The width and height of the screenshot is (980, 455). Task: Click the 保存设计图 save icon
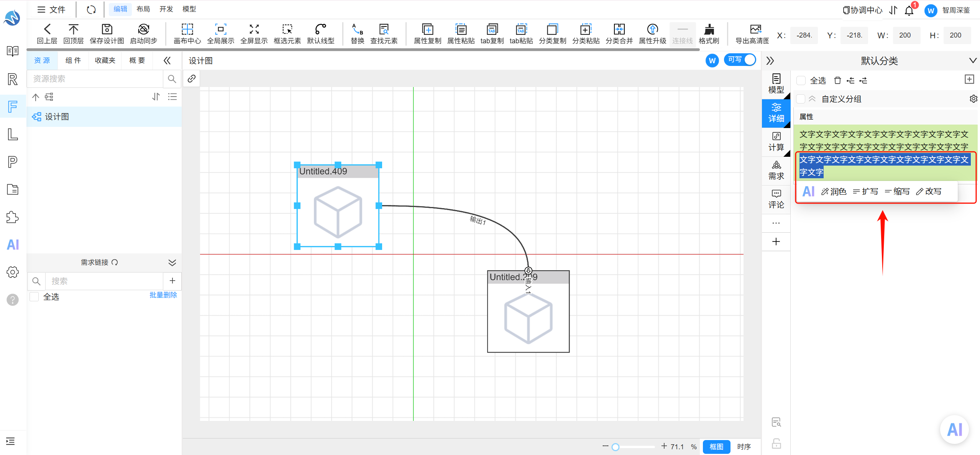tap(107, 30)
